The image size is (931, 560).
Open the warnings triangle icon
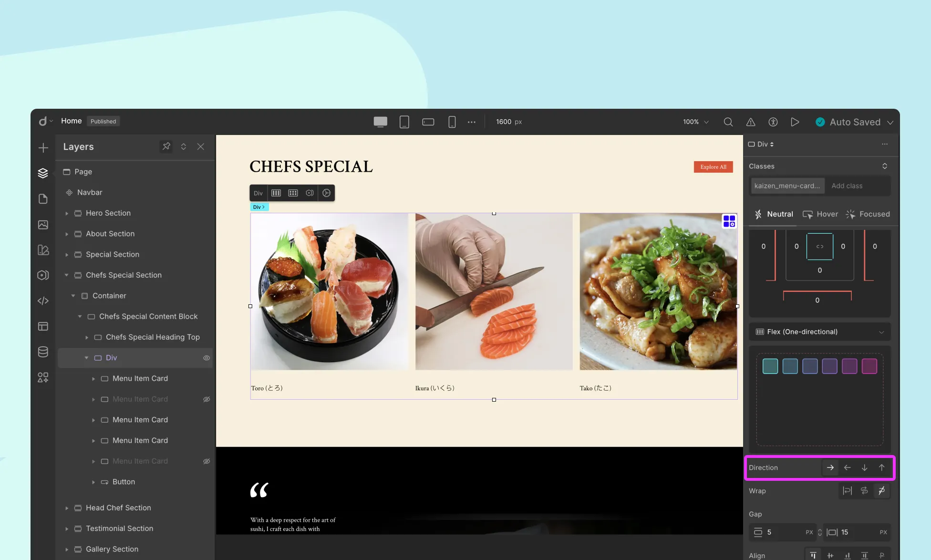pos(751,122)
